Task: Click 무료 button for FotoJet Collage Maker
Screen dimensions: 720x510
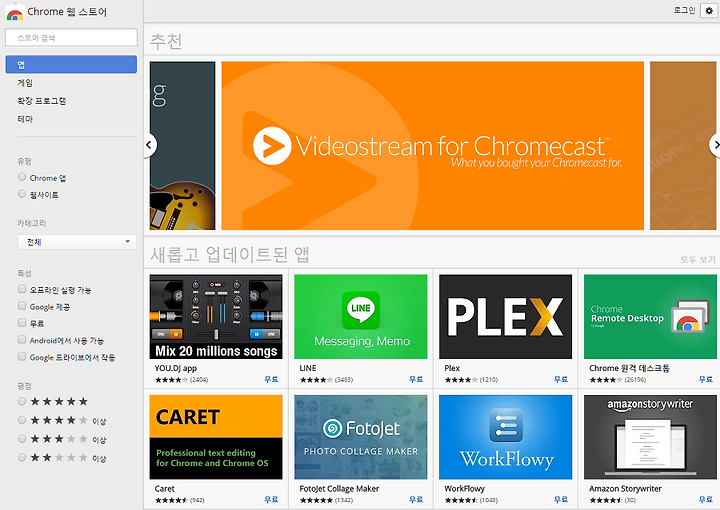Action: 416,499
